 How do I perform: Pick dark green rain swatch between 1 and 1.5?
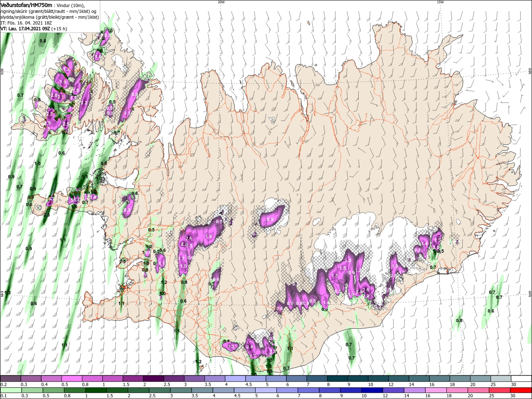click(96, 390)
